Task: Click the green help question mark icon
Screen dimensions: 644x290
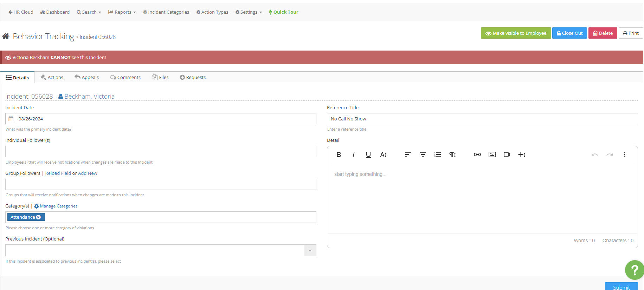Action: pyautogui.click(x=634, y=270)
